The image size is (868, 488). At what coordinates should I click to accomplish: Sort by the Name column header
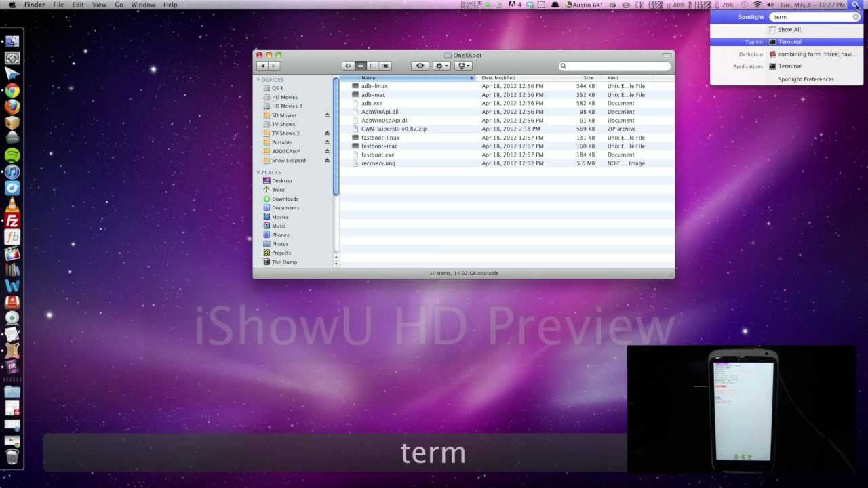407,78
